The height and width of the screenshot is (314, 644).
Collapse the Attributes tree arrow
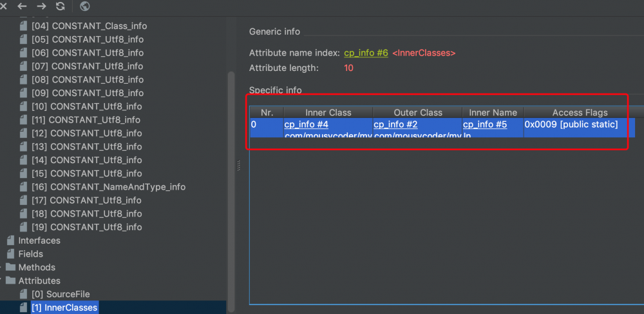click(x=2, y=280)
